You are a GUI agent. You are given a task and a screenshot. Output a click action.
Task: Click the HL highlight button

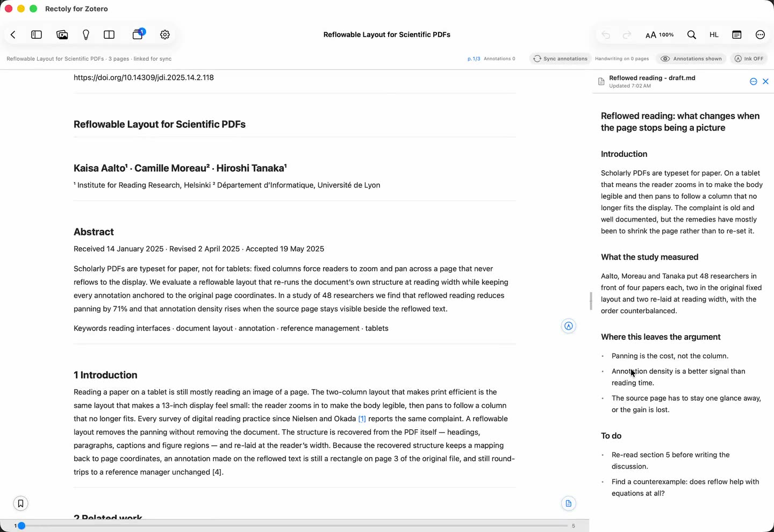point(714,35)
